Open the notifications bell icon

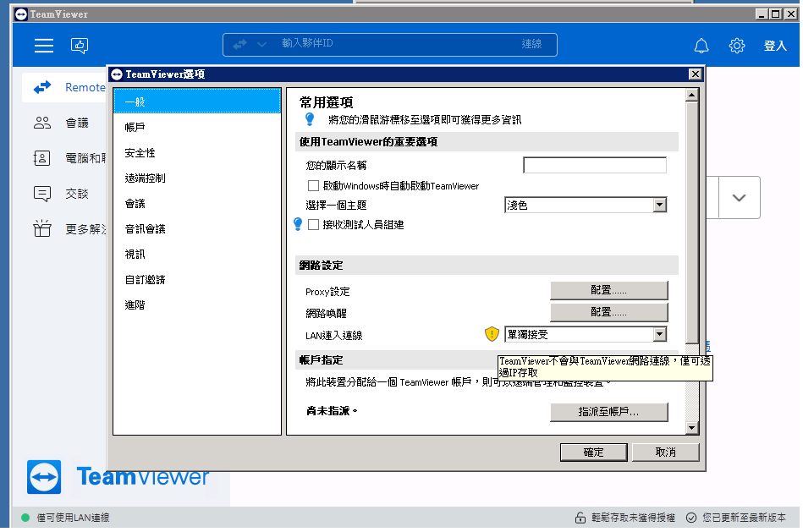pyautogui.click(x=701, y=46)
